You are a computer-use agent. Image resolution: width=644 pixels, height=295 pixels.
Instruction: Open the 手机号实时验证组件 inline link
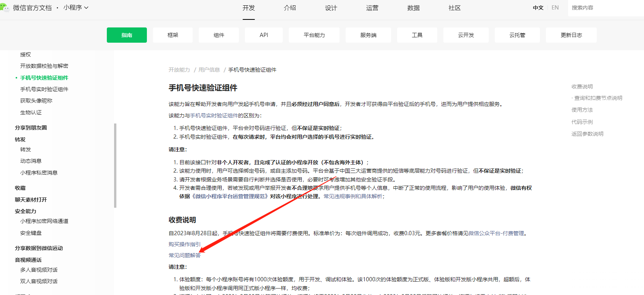coord(214,115)
